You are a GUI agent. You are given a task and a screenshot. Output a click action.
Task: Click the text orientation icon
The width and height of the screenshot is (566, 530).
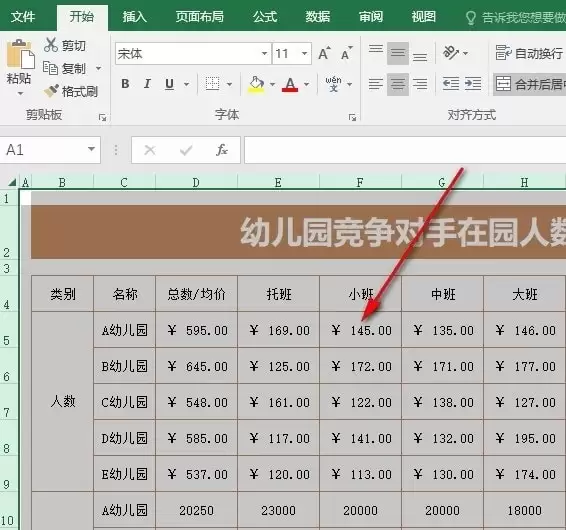click(451, 53)
